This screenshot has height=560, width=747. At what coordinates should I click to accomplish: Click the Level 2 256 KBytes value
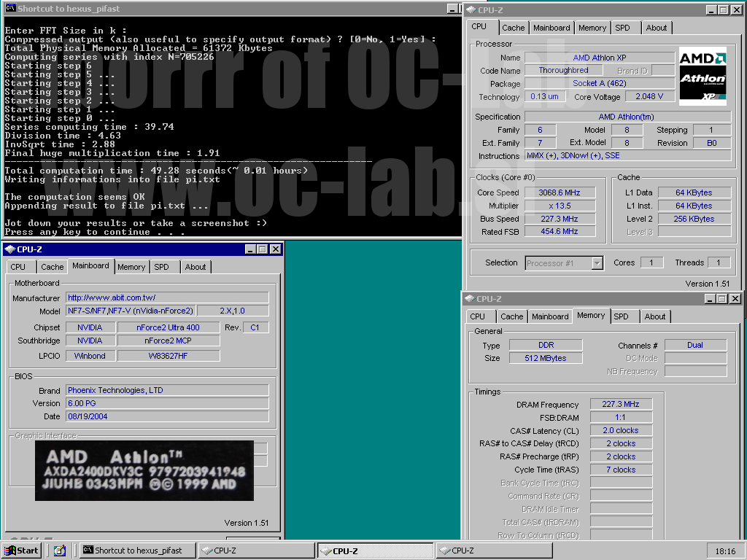(694, 219)
